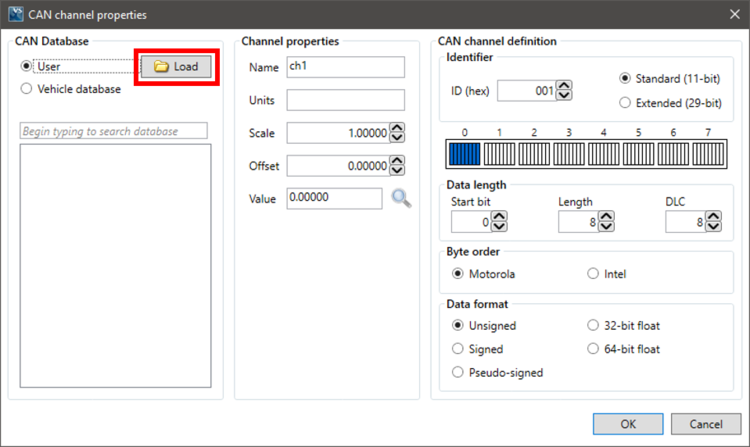
Task: Click the Load database button
Action: pyautogui.click(x=176, y=66)
